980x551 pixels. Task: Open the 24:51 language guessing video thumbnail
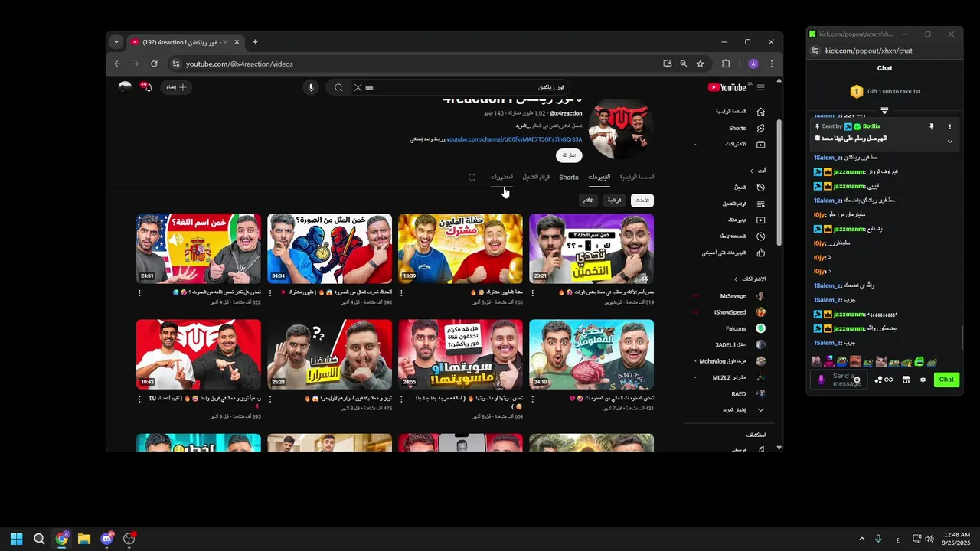(x=198, y=249)
